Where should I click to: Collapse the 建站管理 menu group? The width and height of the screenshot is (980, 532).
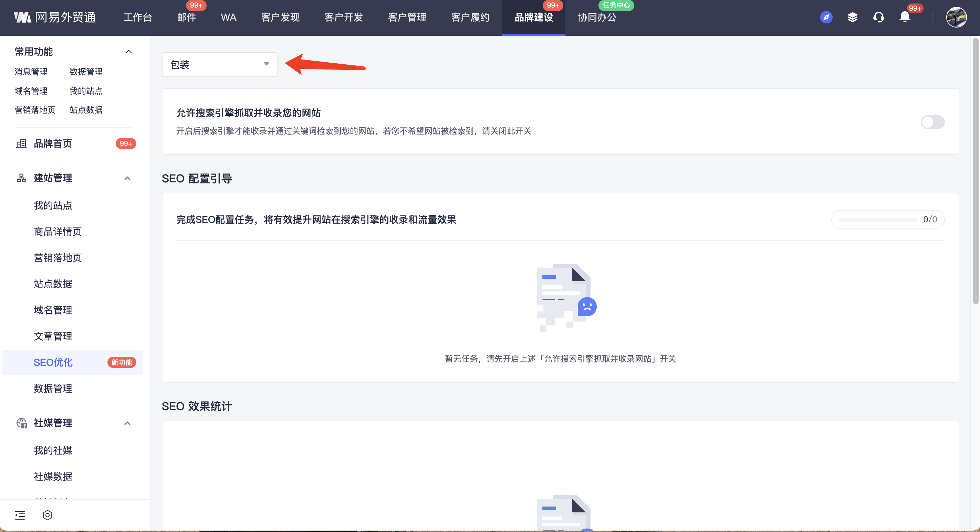(x=127, y=178)
